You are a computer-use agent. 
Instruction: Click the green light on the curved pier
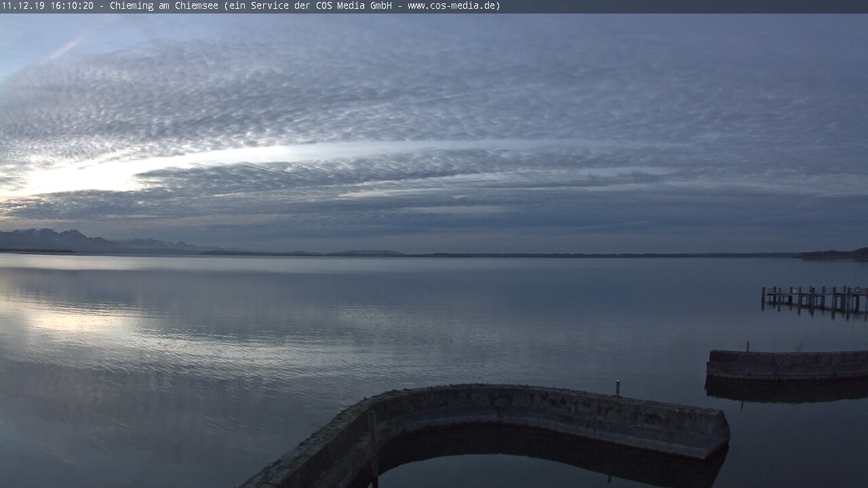click(617, 382)
